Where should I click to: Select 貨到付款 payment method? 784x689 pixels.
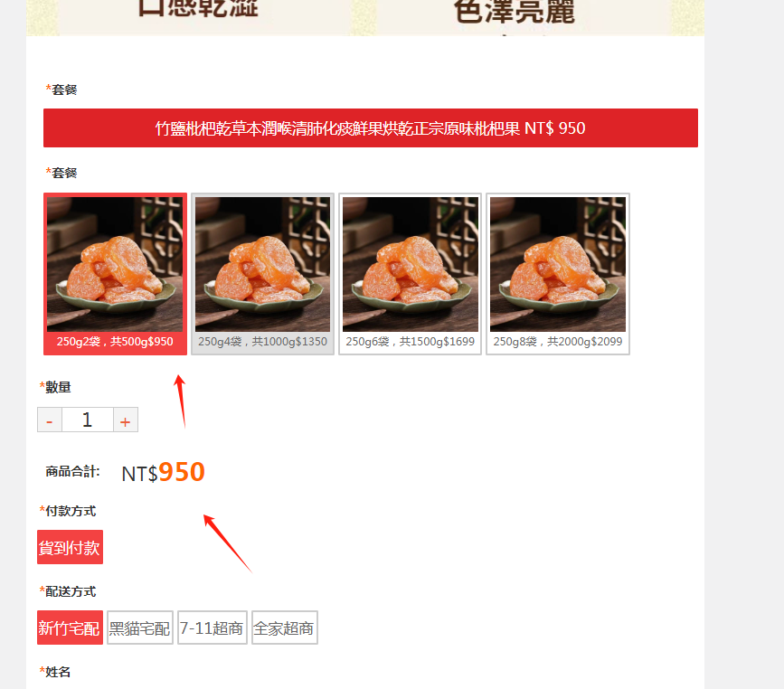click(x=70, y=547)
